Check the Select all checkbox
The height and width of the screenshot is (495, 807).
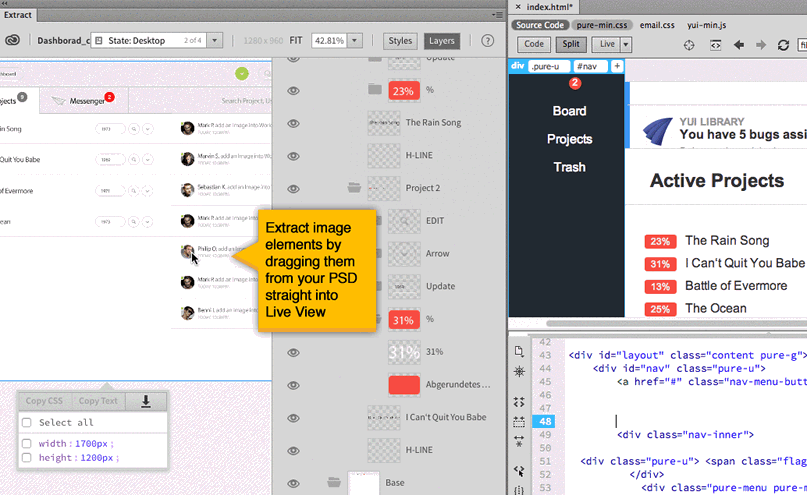pyautogui.click(x=27, y=422)
